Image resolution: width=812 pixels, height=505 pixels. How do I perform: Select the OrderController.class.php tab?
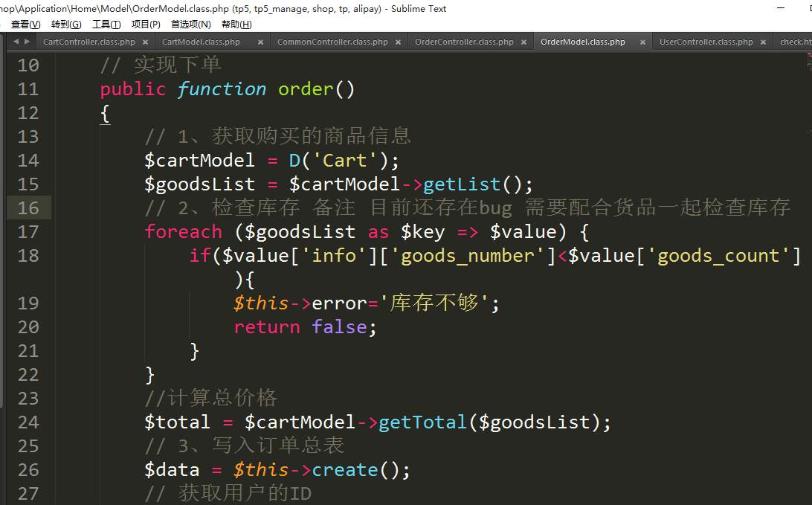click(x=464, y=42)
